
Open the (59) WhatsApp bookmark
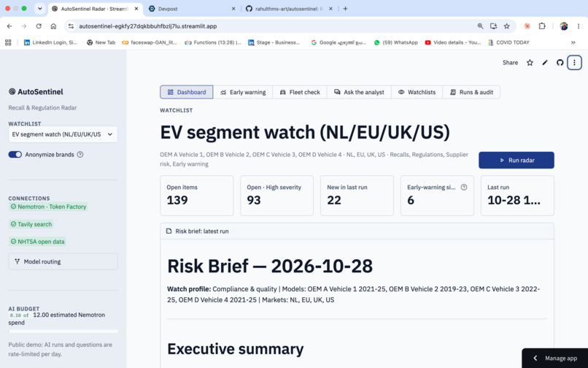point(395,42)
